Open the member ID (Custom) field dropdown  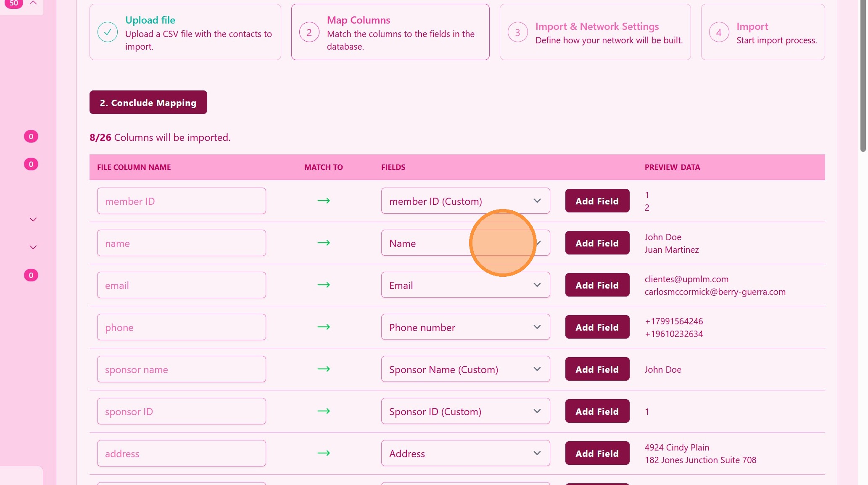[x=465, y=201]
